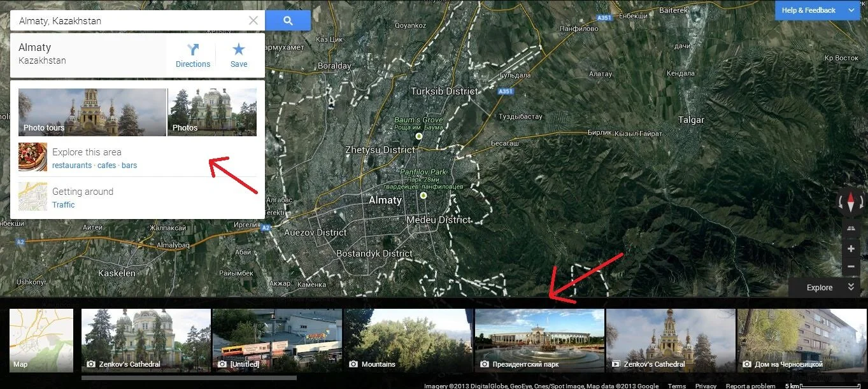Open Directions for Almaty
Image resolution: width=868 pixels, height=389 pixels.
[193, 55]
